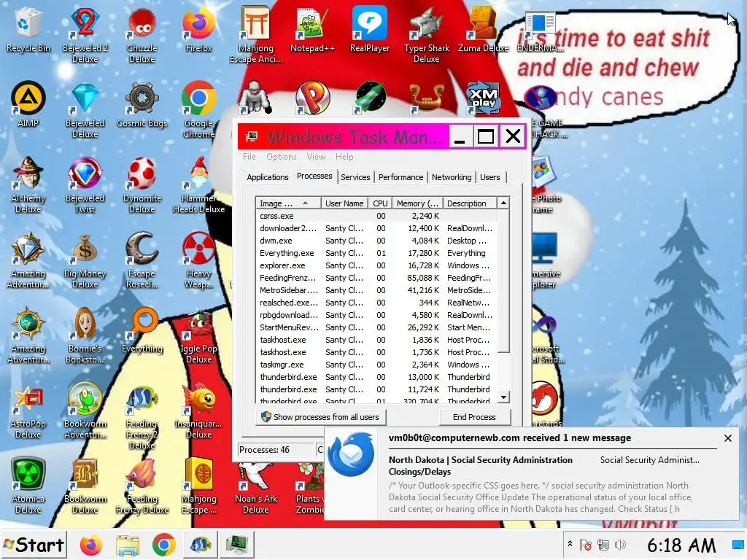Launch Bejeweled Twist shortcut

85,184
